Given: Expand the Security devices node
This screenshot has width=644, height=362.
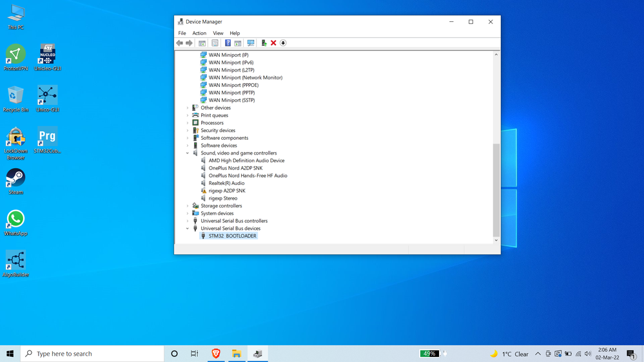Looking at the screenshot, I should (x=188, y=131).
